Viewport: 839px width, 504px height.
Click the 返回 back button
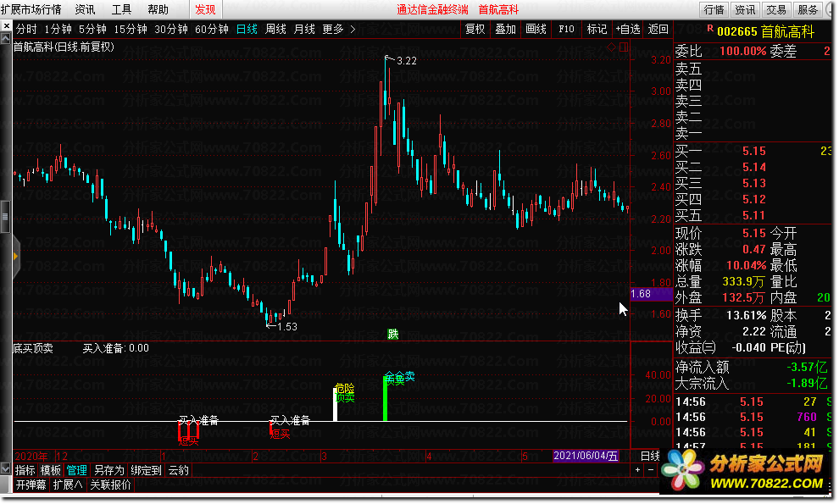(x=658, y=29)
